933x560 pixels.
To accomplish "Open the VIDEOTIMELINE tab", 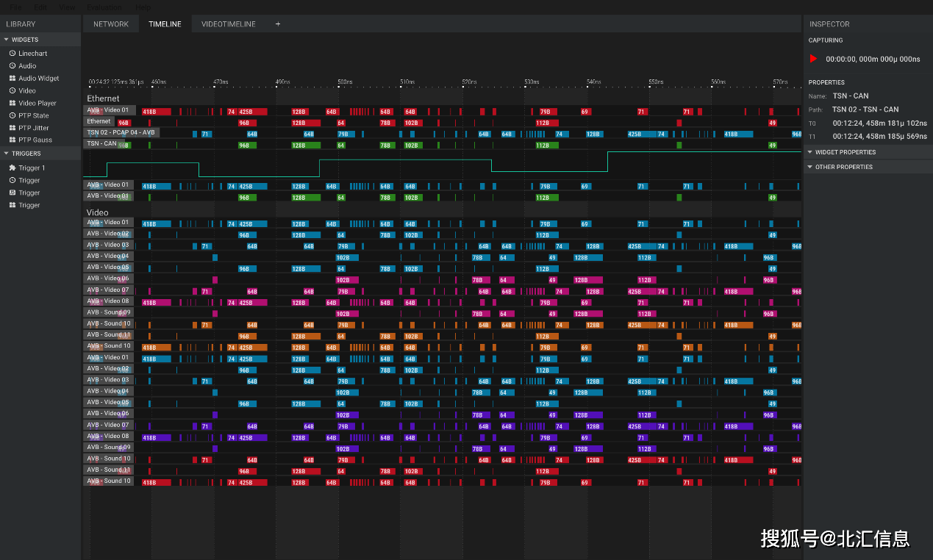I will (228, 24).
